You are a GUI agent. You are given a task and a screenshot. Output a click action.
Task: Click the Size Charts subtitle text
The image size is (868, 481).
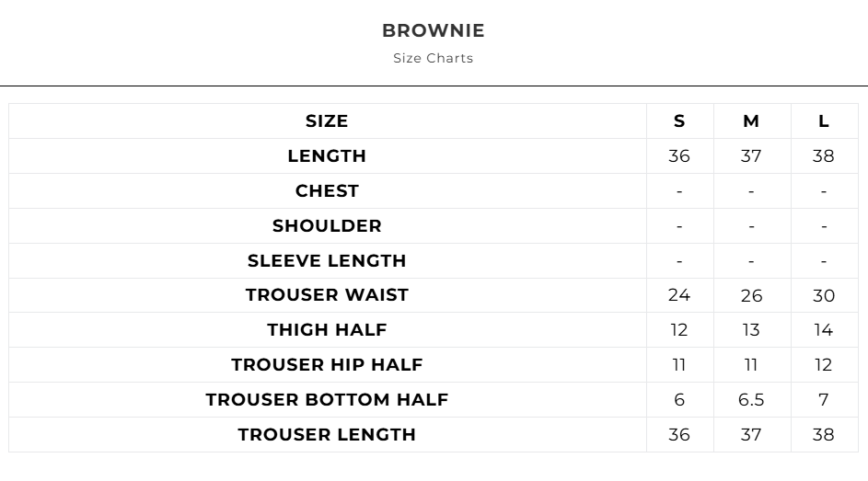pyautogui.click(x=433, y=58)
